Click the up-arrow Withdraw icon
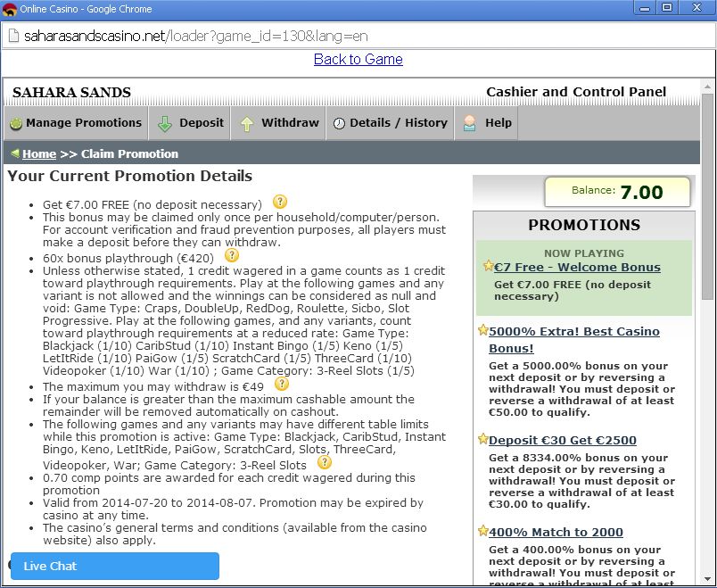Screen dimensions: 717x588 click(x=247, y=123)
